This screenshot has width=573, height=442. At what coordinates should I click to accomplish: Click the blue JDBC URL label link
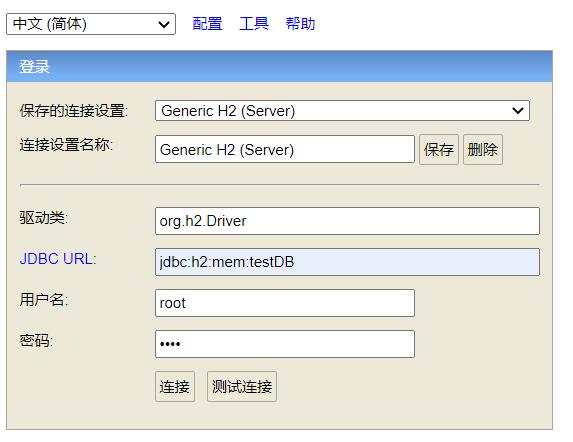coord(58,259)
